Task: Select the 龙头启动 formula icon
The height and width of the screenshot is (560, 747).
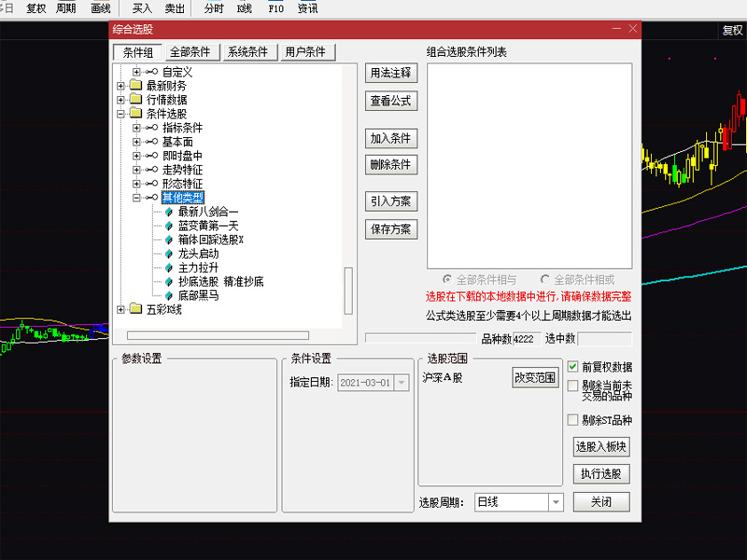Action: (x=169, y=253)
